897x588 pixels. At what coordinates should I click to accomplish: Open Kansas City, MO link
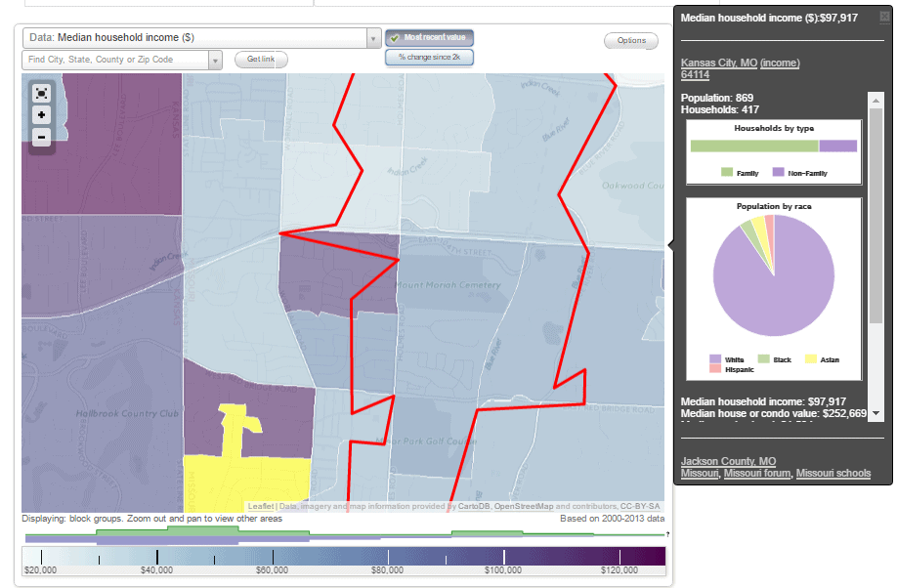718,63
